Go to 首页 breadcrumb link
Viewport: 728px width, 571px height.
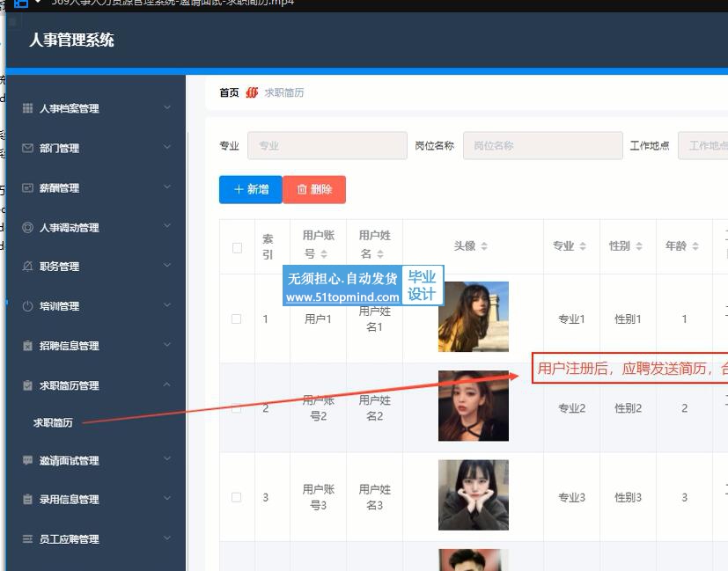coord(229,92)
